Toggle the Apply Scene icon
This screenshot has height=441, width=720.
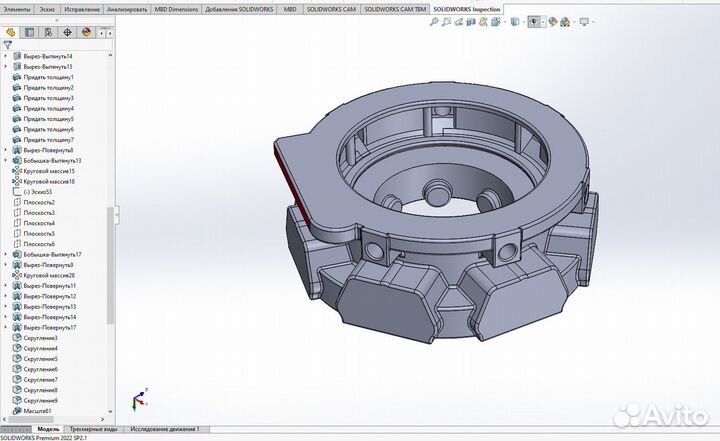point(566,21)
